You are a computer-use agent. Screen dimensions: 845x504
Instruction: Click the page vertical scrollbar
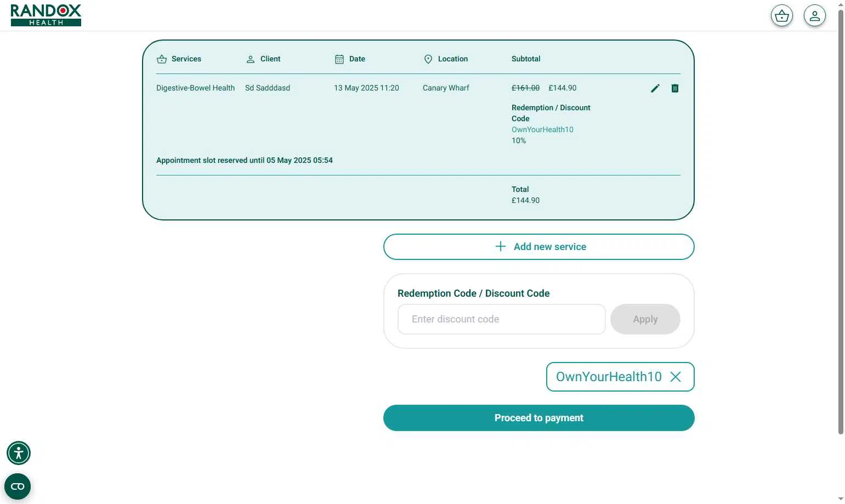[x=841, y=222]
